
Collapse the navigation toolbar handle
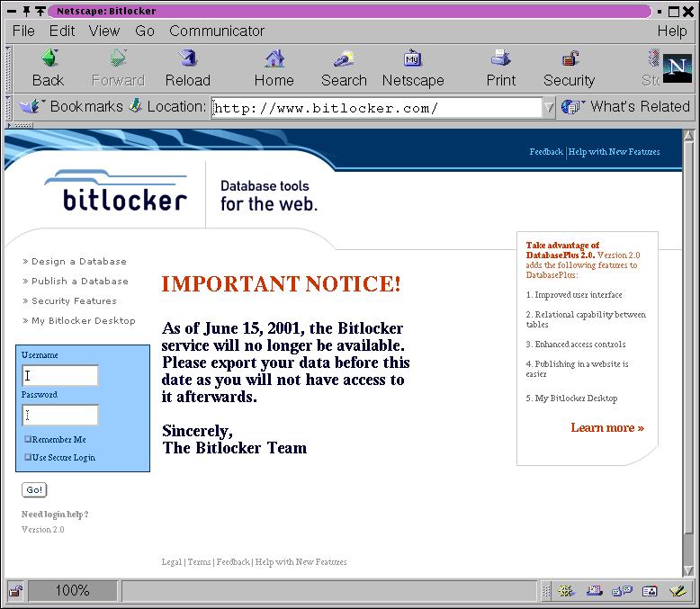(x=8, y=68)
